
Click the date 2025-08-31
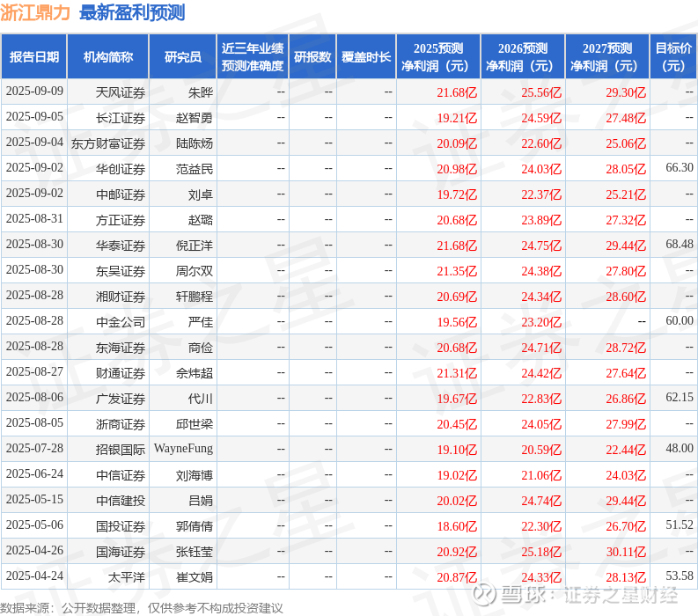coord(34,218)
